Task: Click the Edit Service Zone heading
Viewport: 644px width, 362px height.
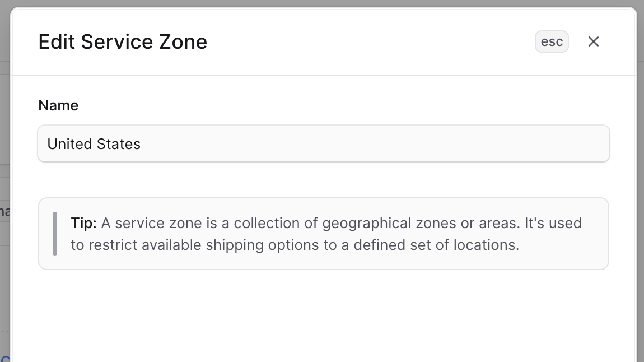Action: click(123, 42)
